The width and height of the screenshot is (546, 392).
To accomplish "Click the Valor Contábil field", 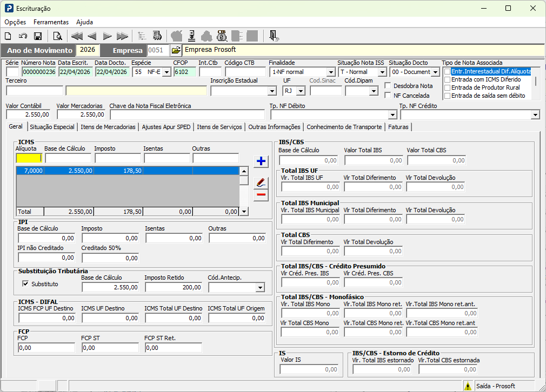I will coord(28,114).
